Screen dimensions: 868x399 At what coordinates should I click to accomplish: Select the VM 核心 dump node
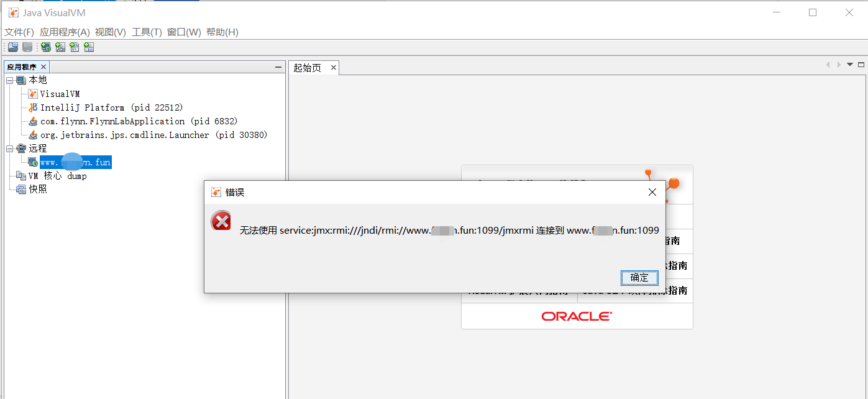[x=58, y=176]
